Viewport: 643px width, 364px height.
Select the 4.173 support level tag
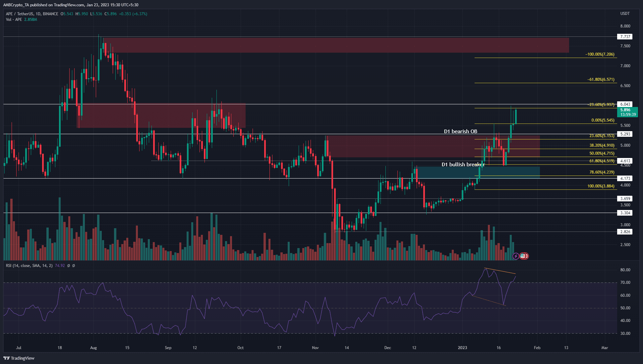pos(625,179)
